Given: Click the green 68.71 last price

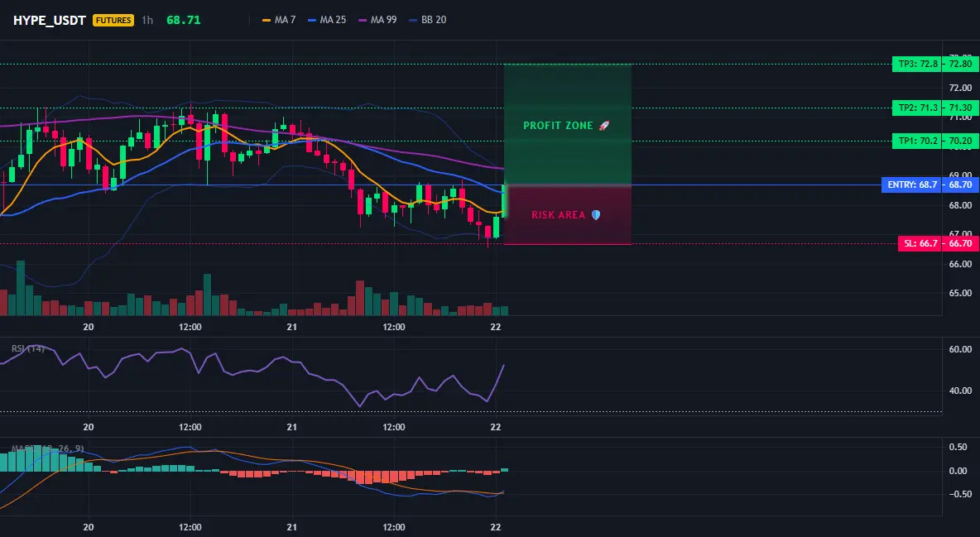Looking at the screenshot, I should [184, 20].
